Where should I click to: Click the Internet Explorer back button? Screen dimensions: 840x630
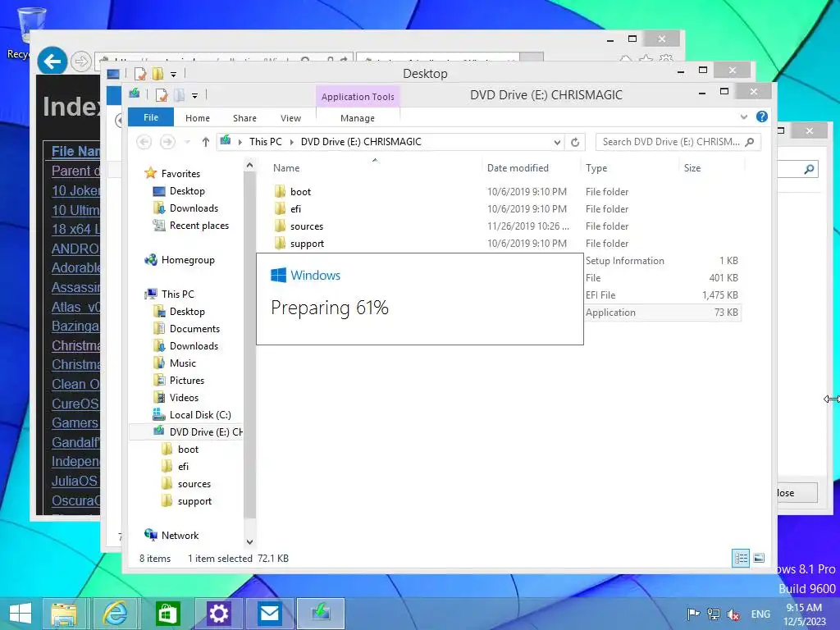point(52,62)
